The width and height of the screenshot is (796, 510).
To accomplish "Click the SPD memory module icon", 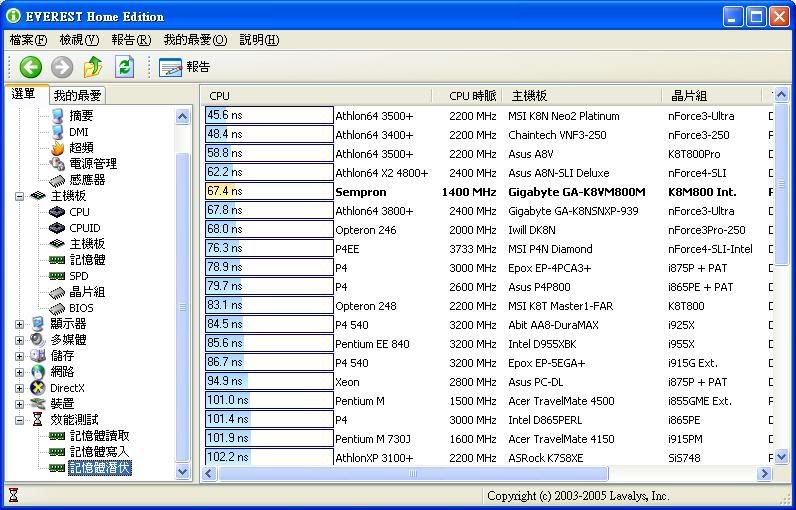I will 57,276.
